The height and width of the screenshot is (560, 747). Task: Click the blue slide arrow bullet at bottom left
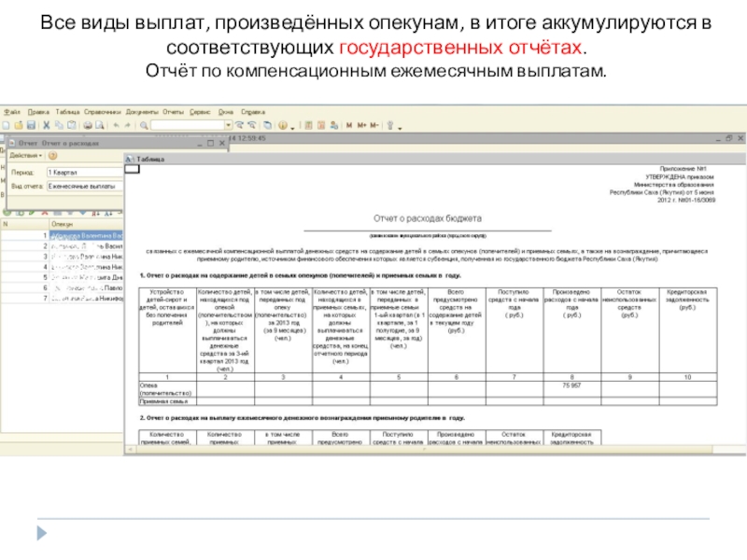click(x=42, y=533)
